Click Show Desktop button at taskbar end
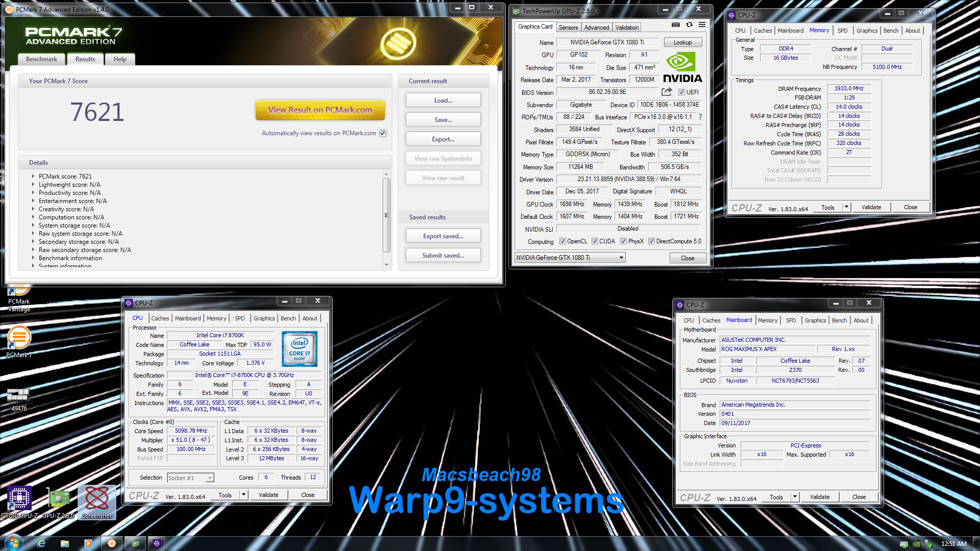This screenshot has width=980, height=551. pyautogui.click(x=976, y=543)
